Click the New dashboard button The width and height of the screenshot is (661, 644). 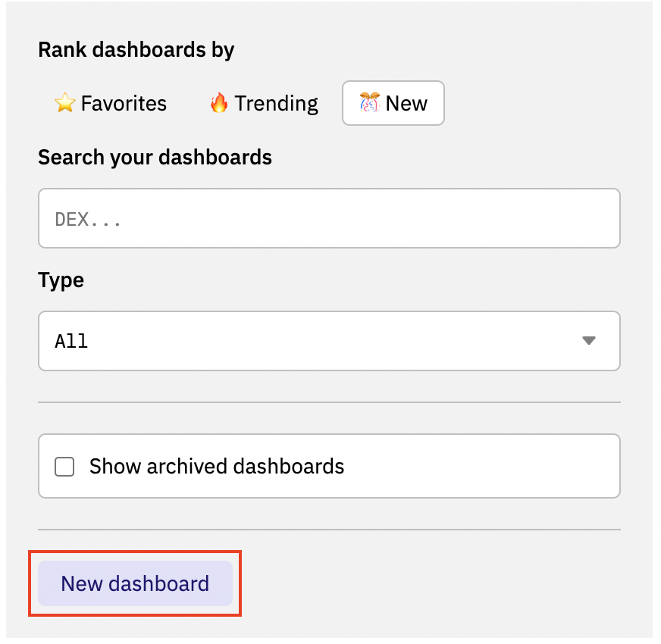coord(135,584)
